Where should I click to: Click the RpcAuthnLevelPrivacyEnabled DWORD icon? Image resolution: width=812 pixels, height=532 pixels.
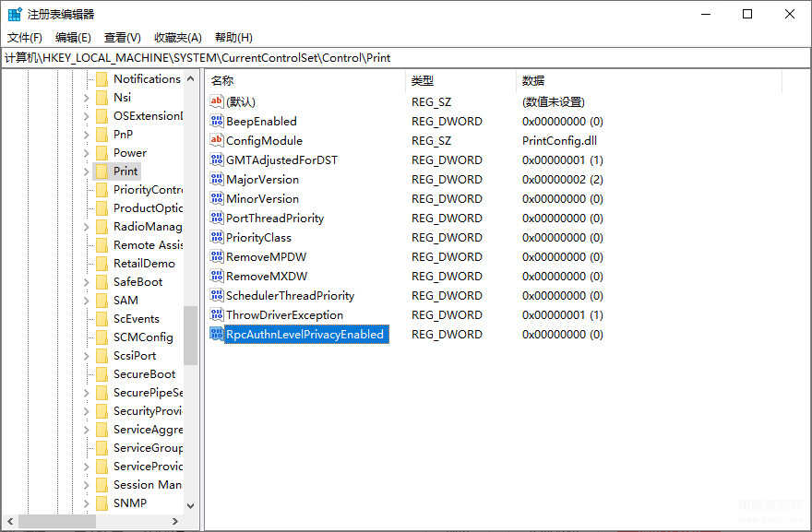point(217,335)
